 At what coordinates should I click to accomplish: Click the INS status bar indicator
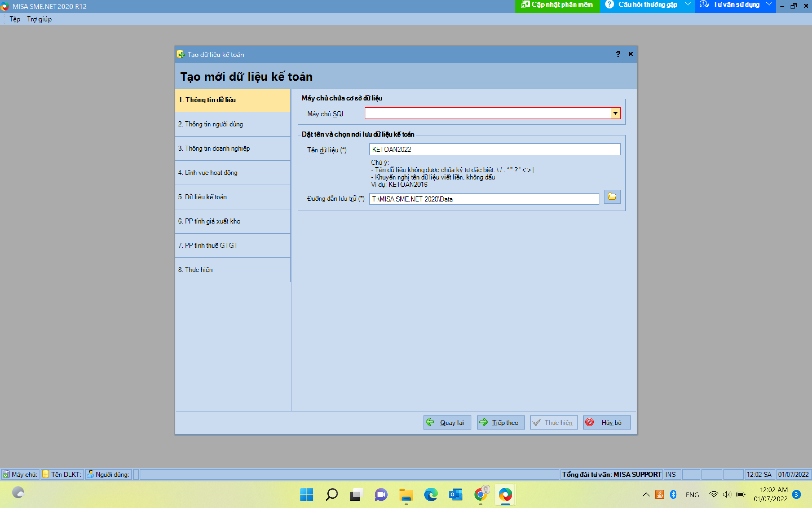coord(671,474)
